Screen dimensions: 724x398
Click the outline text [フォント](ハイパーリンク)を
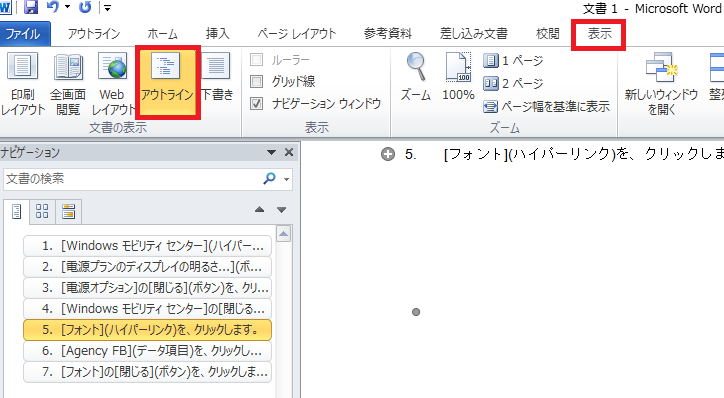coord(537,154)
